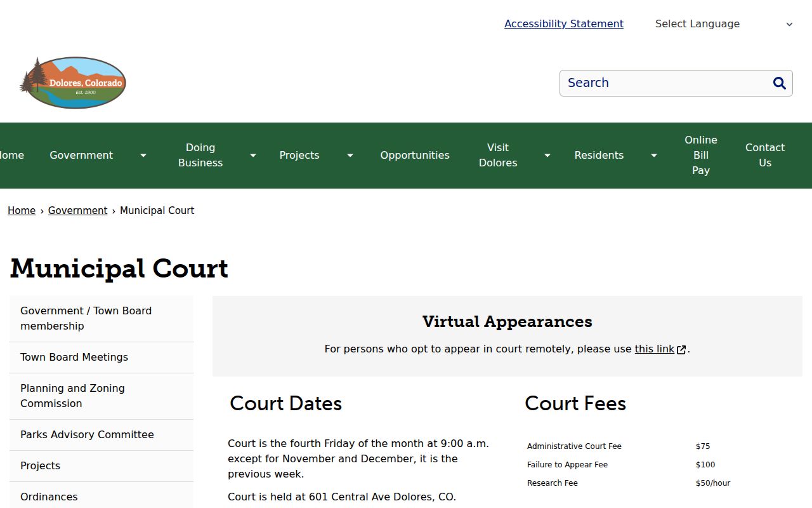Open the Government nav menu item
The width and height of the screenshot is (812, 508).
pyautogui.click(x=81, y=156)
